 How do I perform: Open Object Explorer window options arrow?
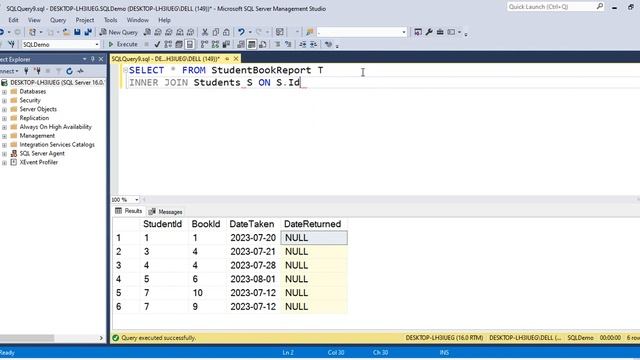(84, 59)
